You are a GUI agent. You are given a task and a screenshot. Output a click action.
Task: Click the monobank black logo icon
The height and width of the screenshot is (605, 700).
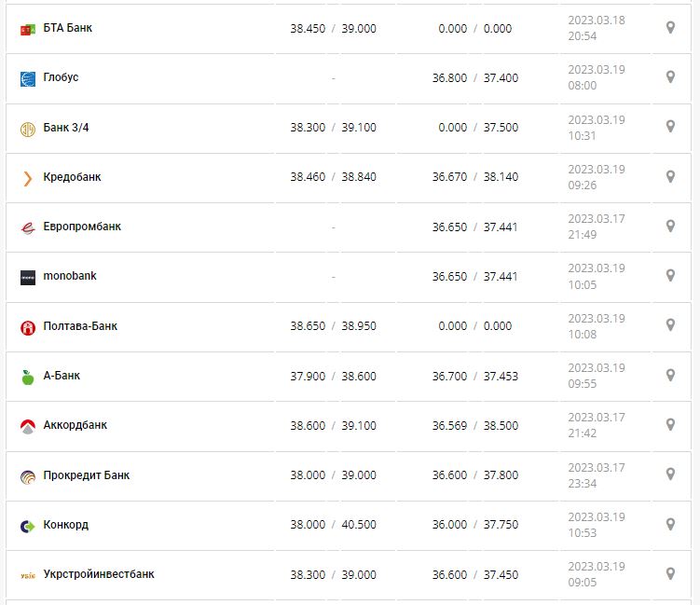[x=27, y=277]
